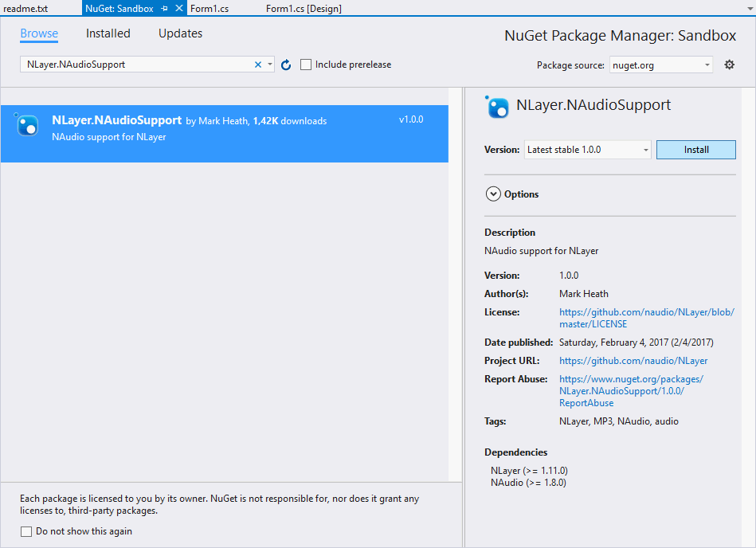Visit the Project URL link
This screenshot has height=548, width=756.
point(633,360)
